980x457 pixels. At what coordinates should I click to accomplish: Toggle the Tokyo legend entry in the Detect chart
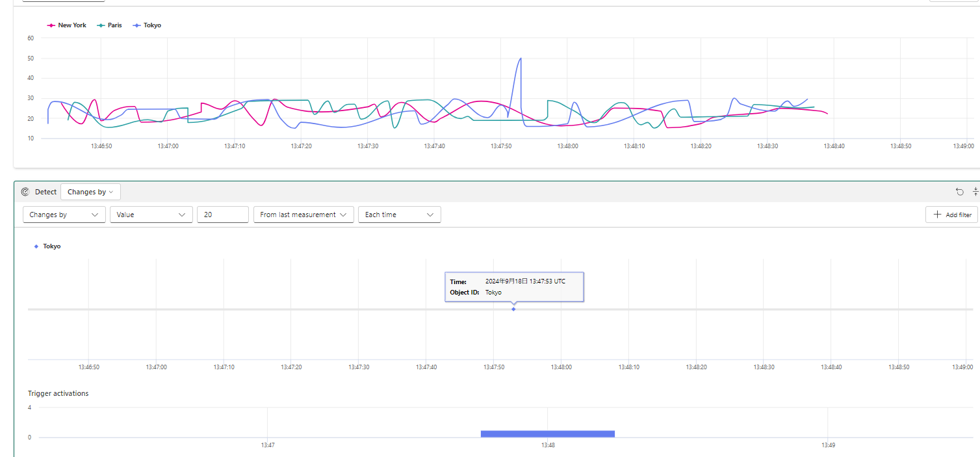[x=47, y=246]
